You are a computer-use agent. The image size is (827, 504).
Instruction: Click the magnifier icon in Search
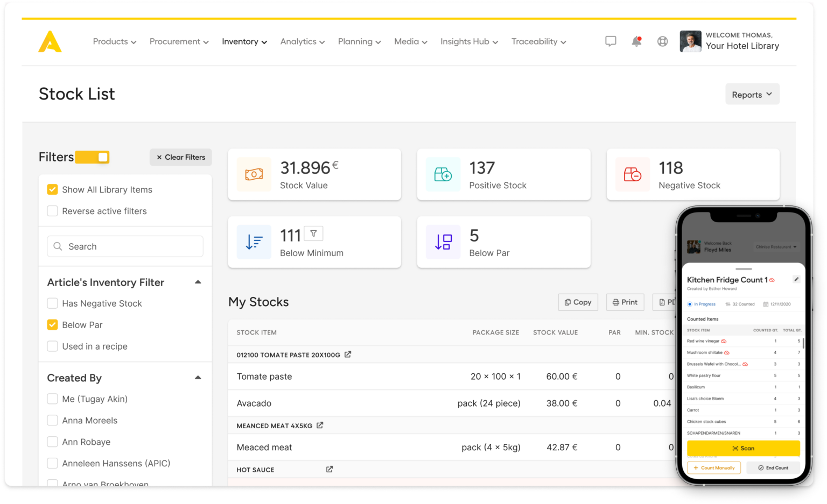[58, 246]
